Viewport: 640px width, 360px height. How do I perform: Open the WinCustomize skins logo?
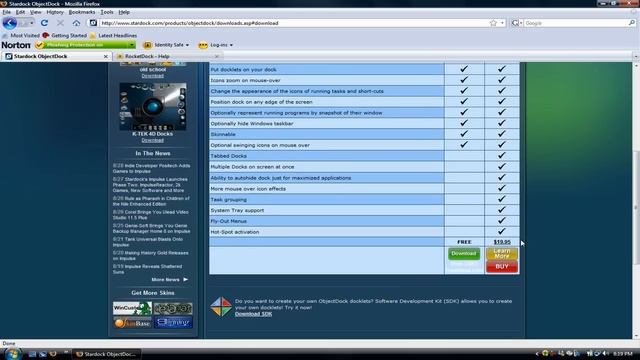(132, 308)
